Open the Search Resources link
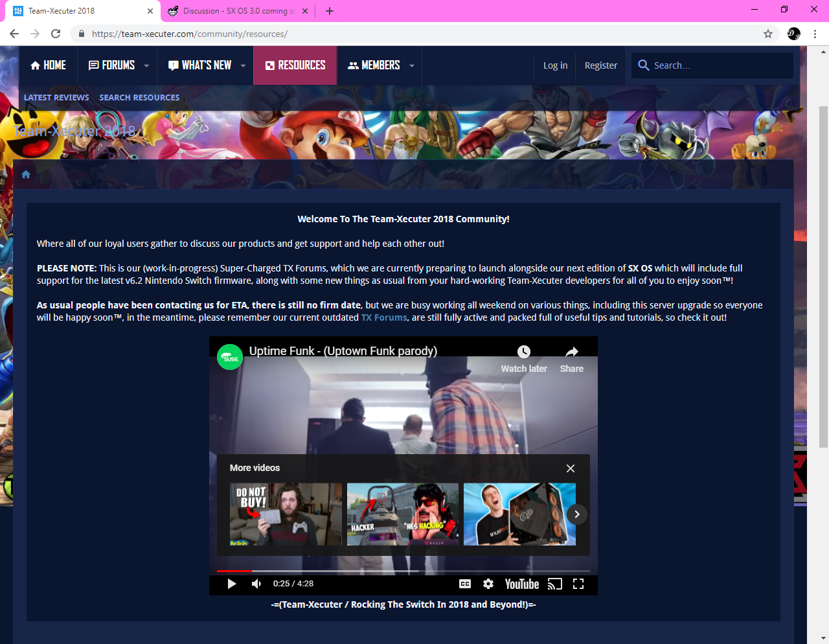The image size is (829, 644). tap(139, 98)
